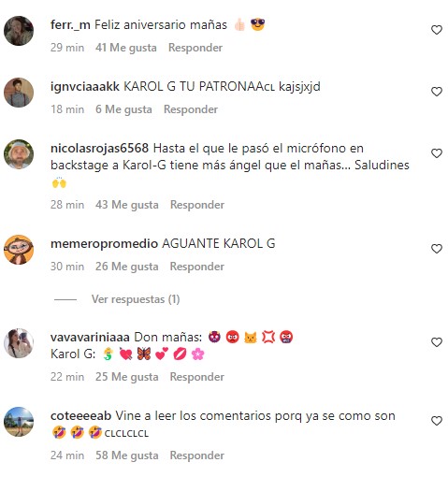Tap heart icon on ignvciaaakk's comment
This screenshot has width=448, height=477.
point(437,92)
